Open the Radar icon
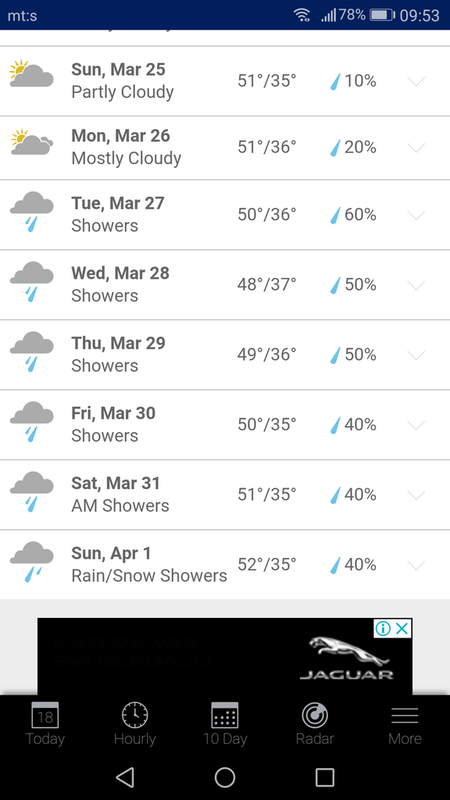This screenshot has height=800, width=450. (314, 715)
